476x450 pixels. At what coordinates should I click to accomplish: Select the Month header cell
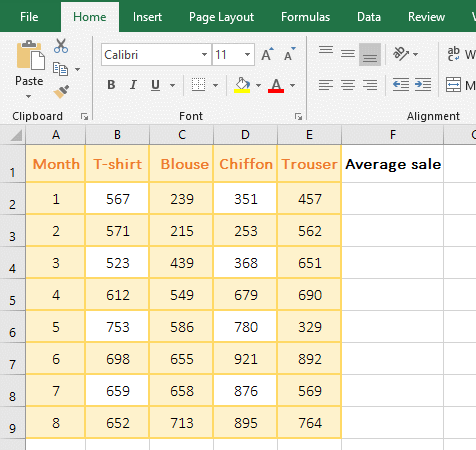click(x=56, y=164)
